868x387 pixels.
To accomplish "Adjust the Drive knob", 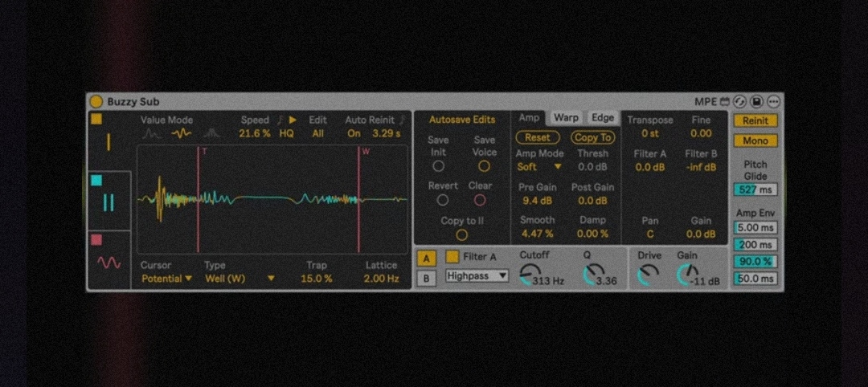I will click(x=648, y=275).
